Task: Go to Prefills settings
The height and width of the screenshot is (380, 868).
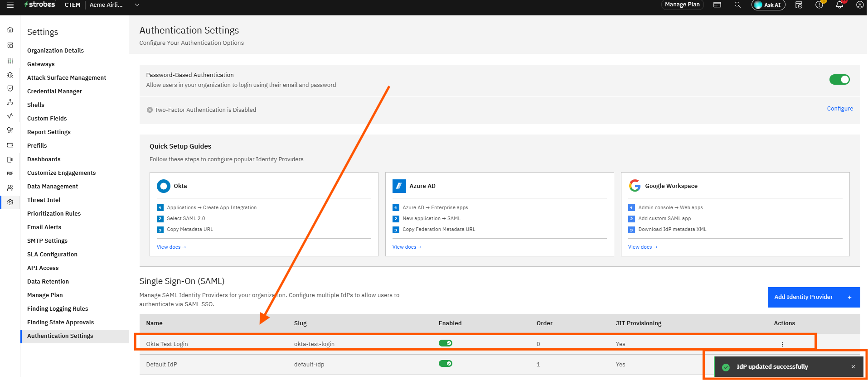Action: point(37,145)
